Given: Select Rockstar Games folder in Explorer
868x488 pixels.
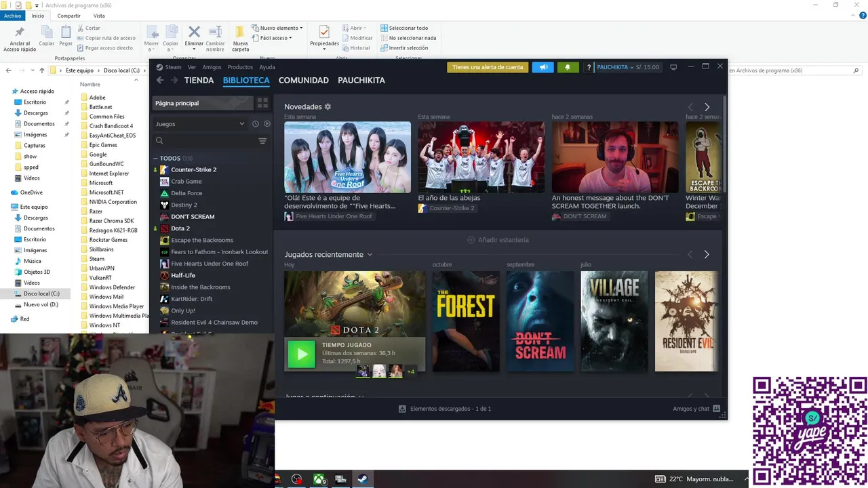Looking at the screenshot, I should (x=108, y=240).
